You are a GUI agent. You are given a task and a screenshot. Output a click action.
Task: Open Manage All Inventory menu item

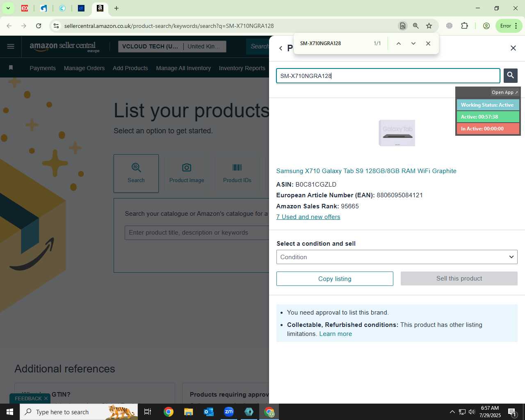coord(183,68)
